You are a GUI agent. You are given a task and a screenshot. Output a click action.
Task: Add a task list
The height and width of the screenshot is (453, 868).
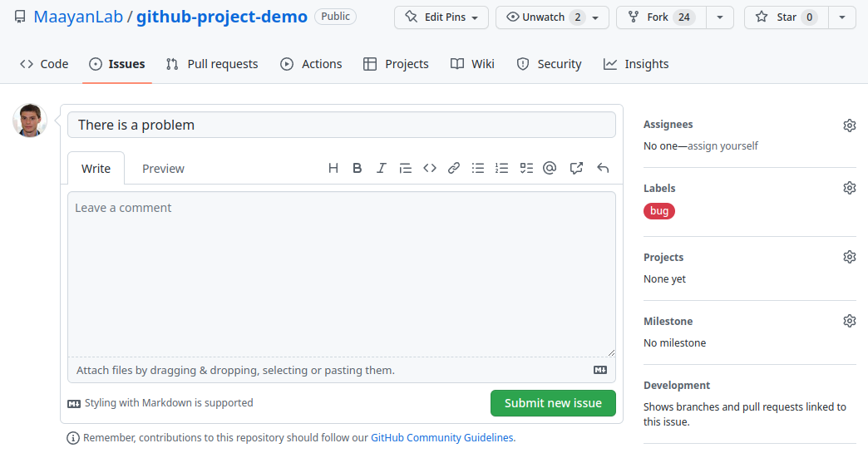[x=526, y=168]
